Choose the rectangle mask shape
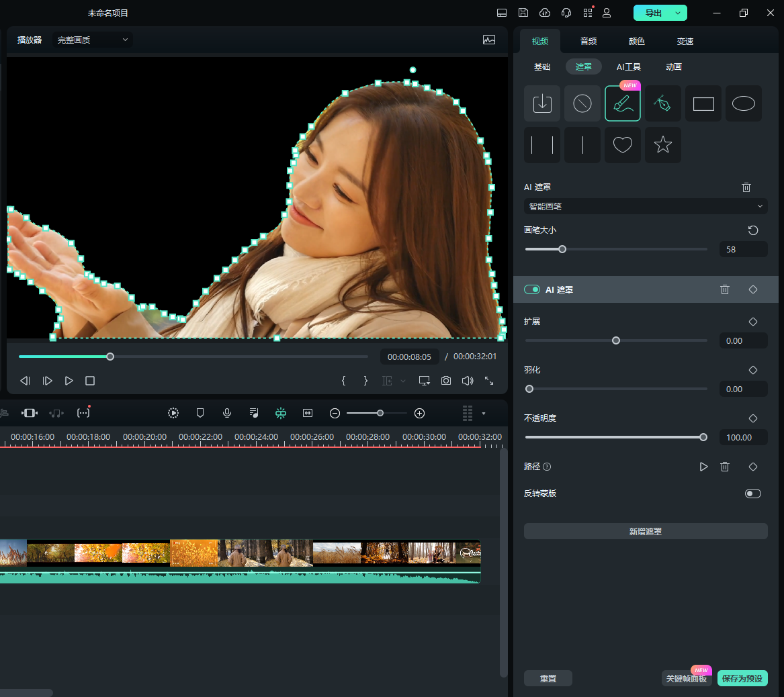 (x=703, y=103)
